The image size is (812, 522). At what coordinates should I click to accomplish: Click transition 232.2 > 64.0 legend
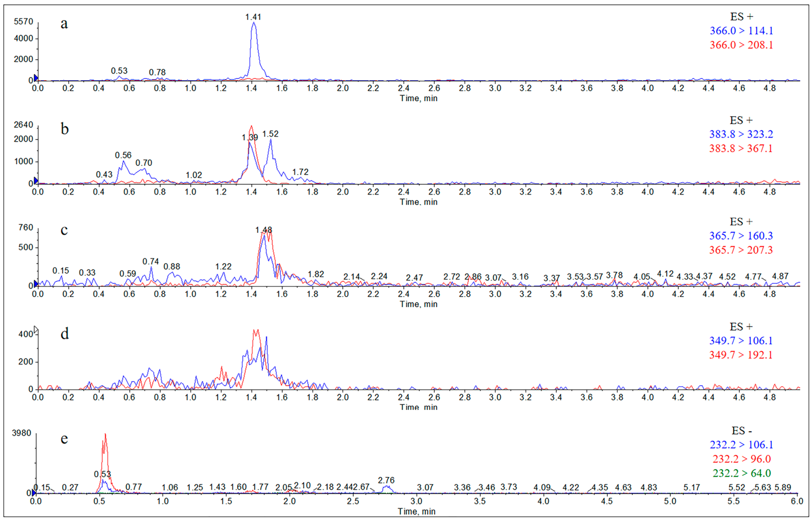[x=742, y=473]
